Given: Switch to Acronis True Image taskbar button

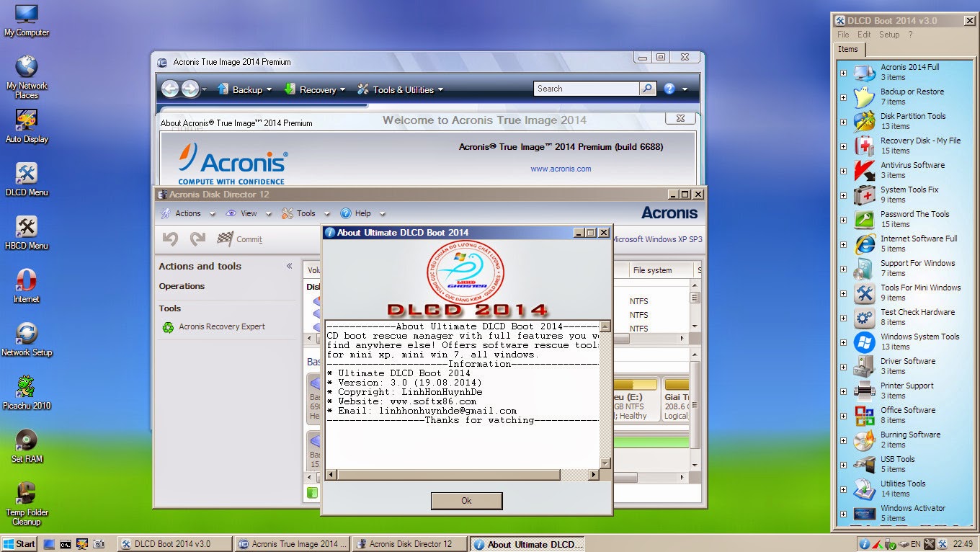Looking at the screenshot, I should pyautogui.click(x=293, y=544).
